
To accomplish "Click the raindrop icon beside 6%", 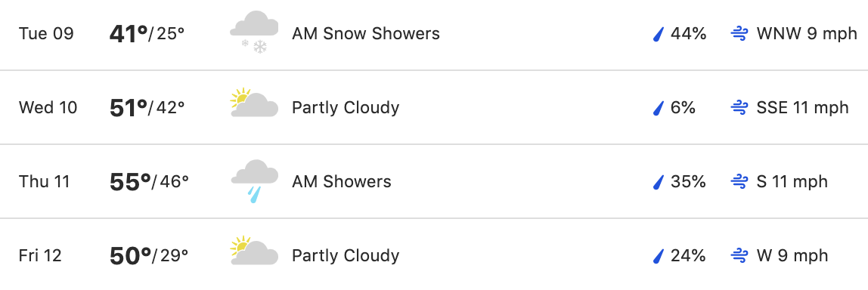I will [x=659, y=108].
